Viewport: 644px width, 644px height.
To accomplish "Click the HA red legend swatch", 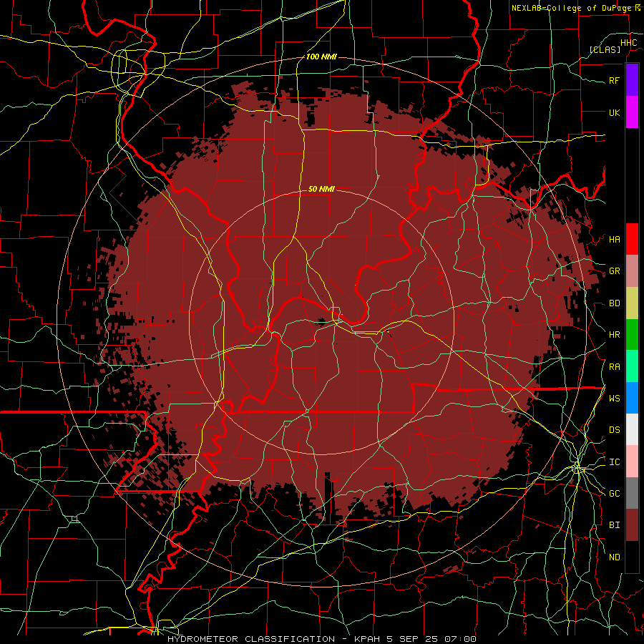I will click(x=632, y=239).
